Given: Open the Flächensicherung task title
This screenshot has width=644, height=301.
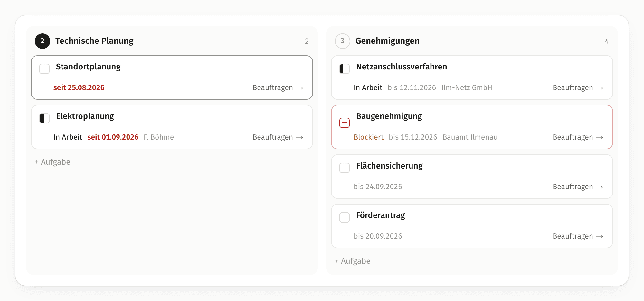Looking at the screenshot, I should [389, 166].
